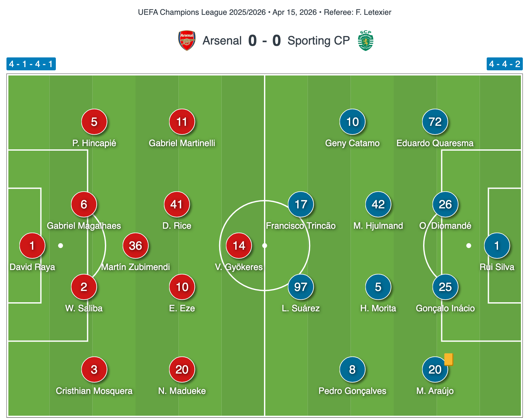
Task: Open the Sporting CP team name link
Action: [319, 41]
